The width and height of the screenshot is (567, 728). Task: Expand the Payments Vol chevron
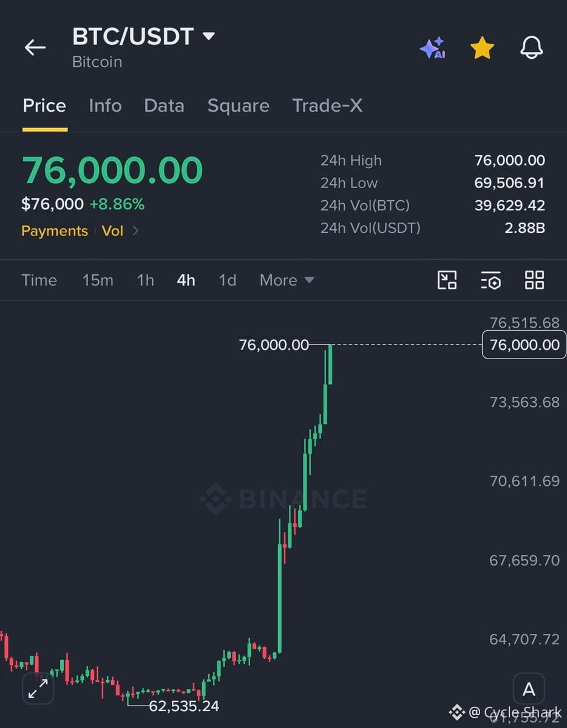135,231
